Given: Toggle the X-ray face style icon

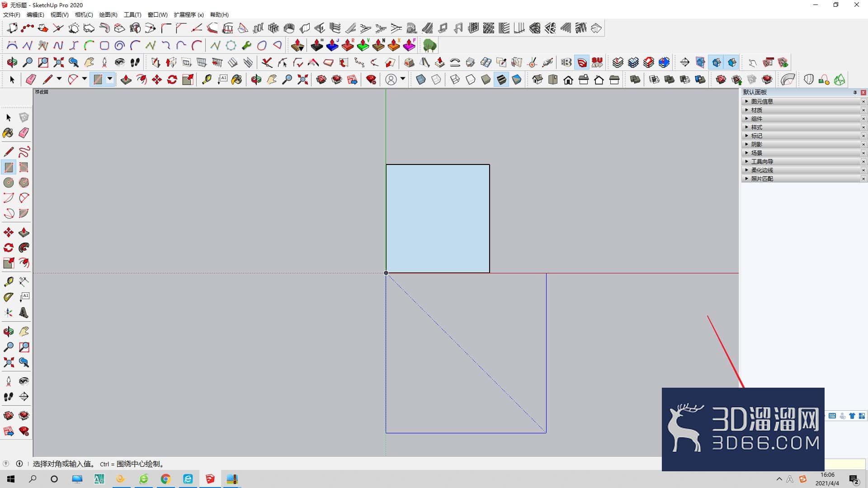Looking at the screenshot, I should (421, 80).
